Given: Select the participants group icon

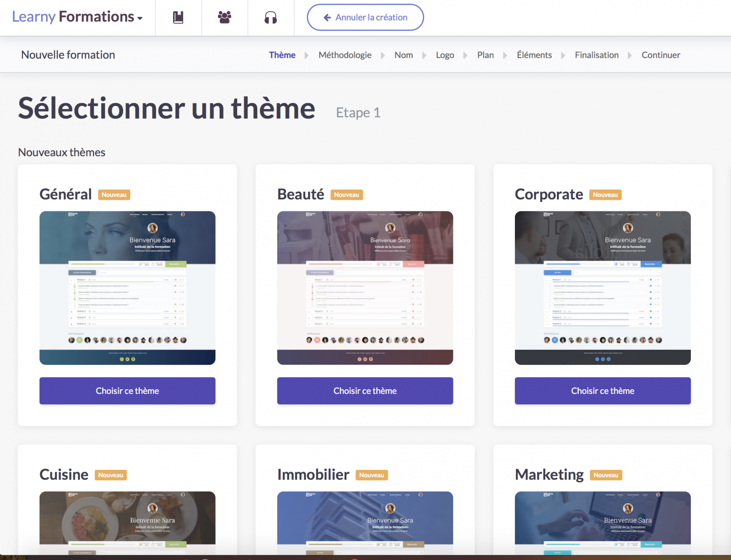Looking at the screenshot, I should 224,17.
